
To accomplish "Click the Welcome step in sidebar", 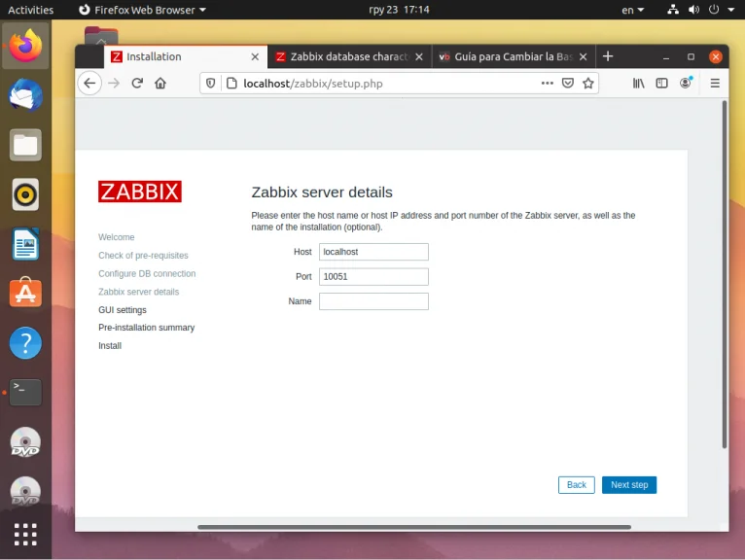I will (117, 237).
